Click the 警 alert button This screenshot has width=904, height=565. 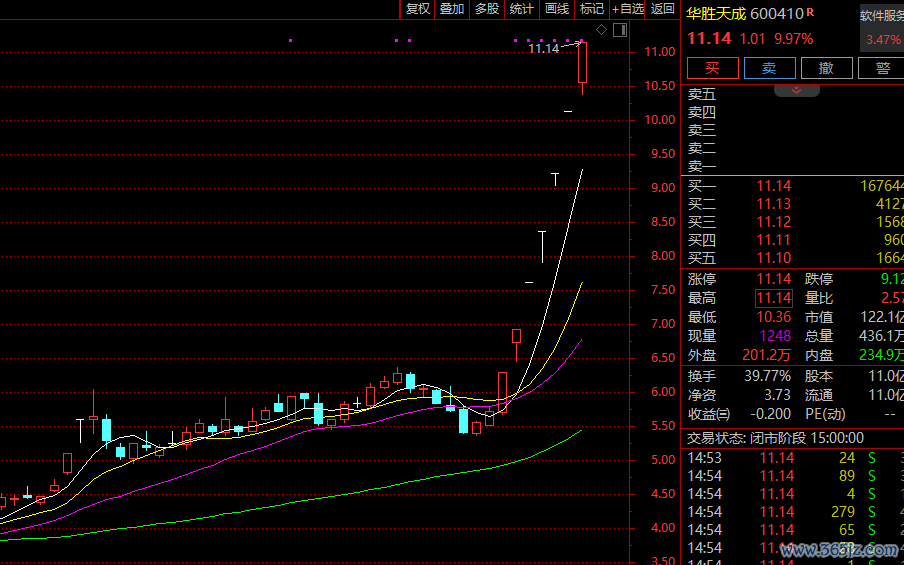pyautogui.click(x=881, y=68)
